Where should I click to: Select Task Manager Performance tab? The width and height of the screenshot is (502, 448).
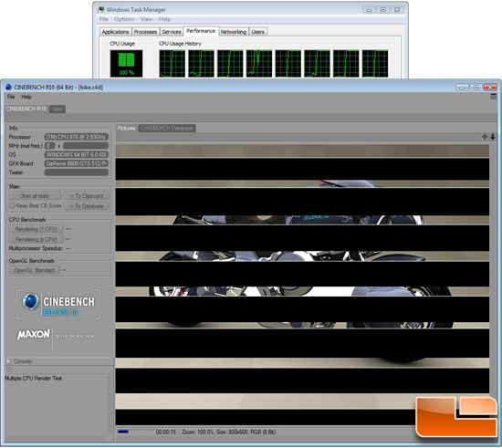[x=201, y=31]
